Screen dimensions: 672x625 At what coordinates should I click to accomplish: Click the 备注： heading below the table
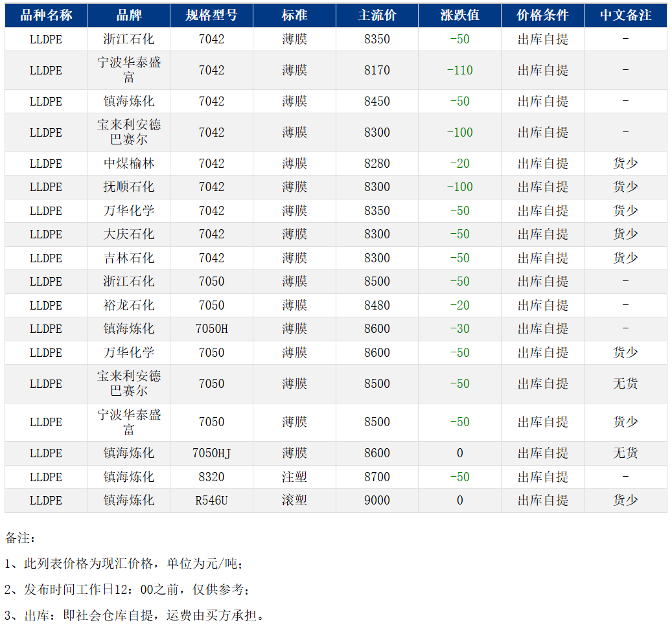coord(20,538)
